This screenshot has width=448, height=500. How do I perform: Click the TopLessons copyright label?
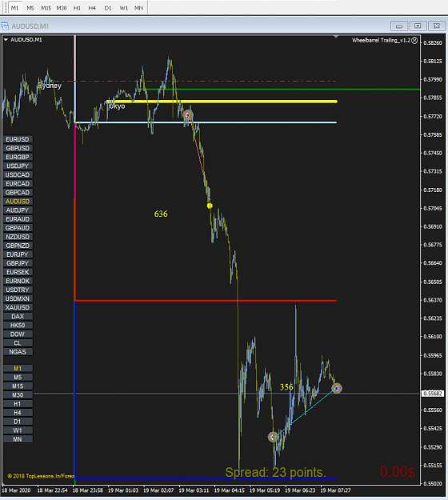coord(41,476)
